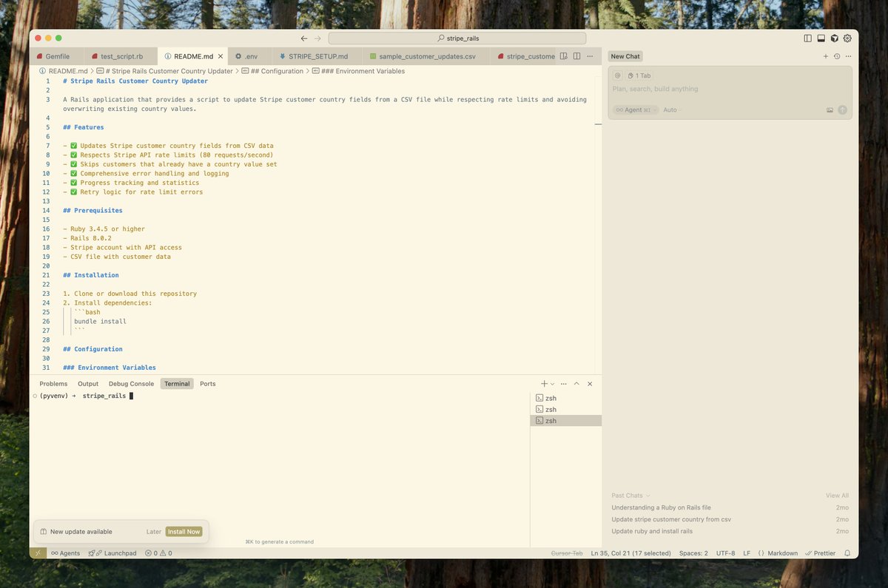Open the settings gear in title bar

pyautogui.click(x=847, y=38)
